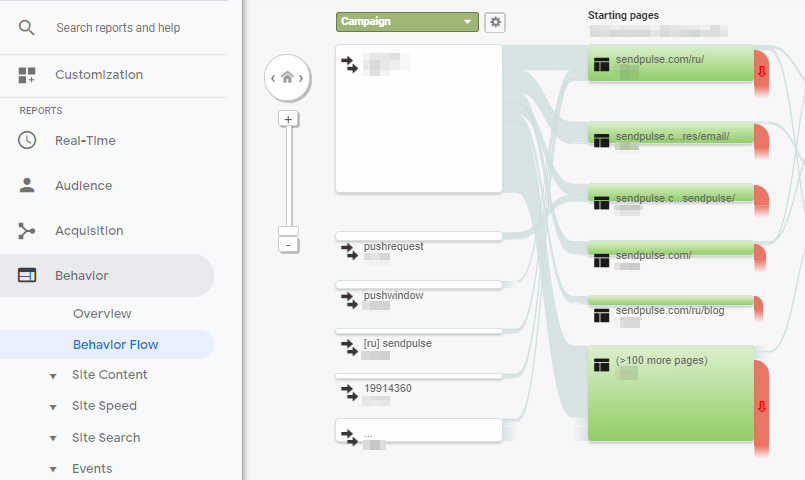
Task: Click the arrows icon beside 19914360
Action: click(350, 393)
